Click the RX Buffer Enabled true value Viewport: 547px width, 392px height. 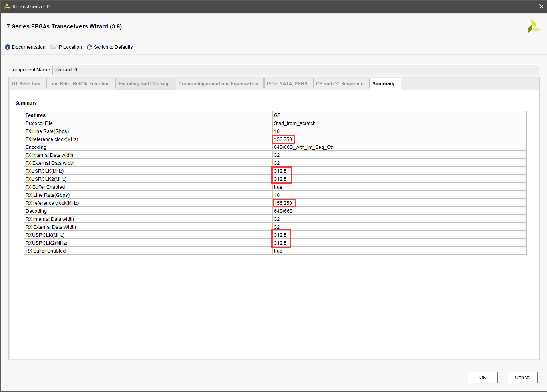(x=278, y=251)
